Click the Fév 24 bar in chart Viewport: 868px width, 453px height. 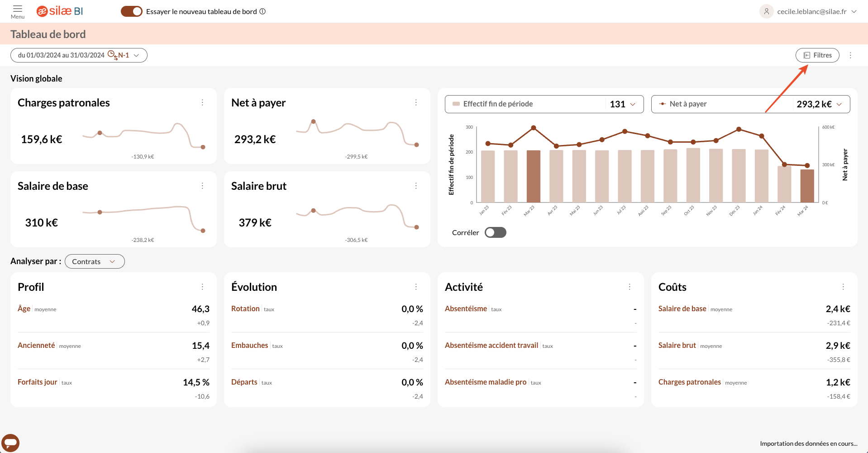point(784,184)
